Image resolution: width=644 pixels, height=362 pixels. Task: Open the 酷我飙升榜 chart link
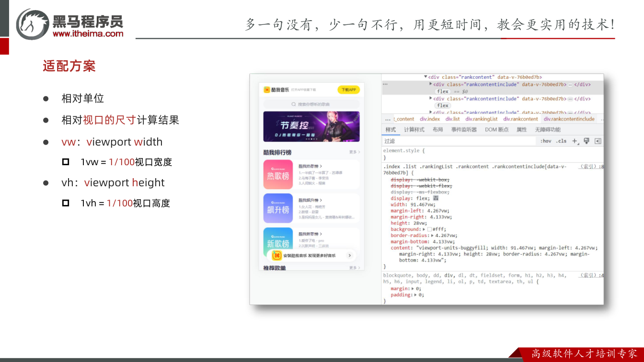[x=310, y=200]
